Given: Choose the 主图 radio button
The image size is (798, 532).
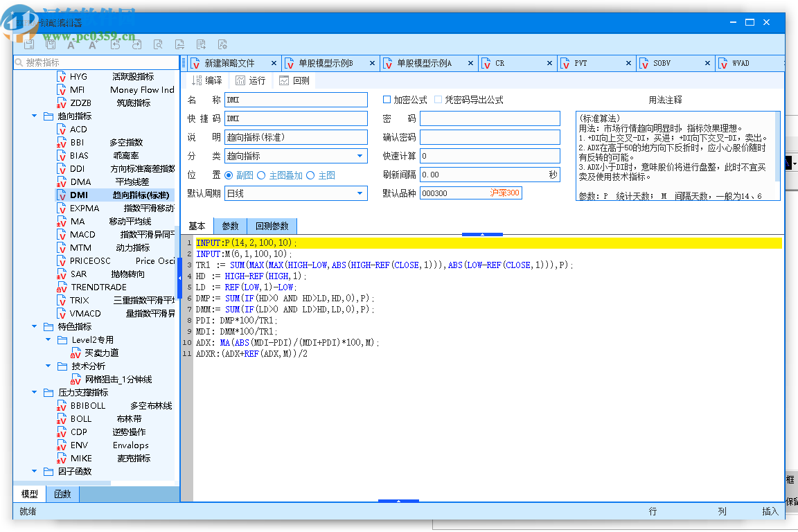Looking at the screenshot, I should coord(310,175).
